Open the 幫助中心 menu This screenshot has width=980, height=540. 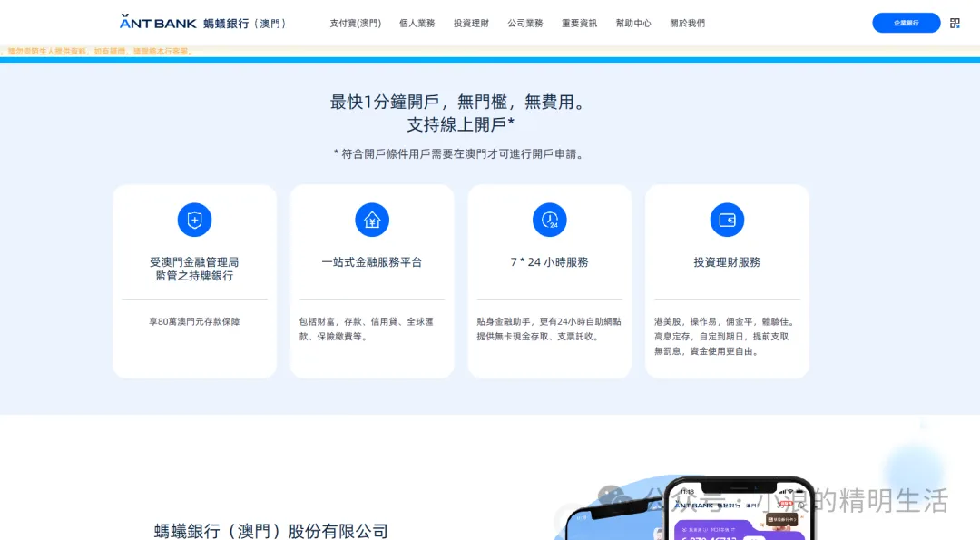(x=633, y=23)
